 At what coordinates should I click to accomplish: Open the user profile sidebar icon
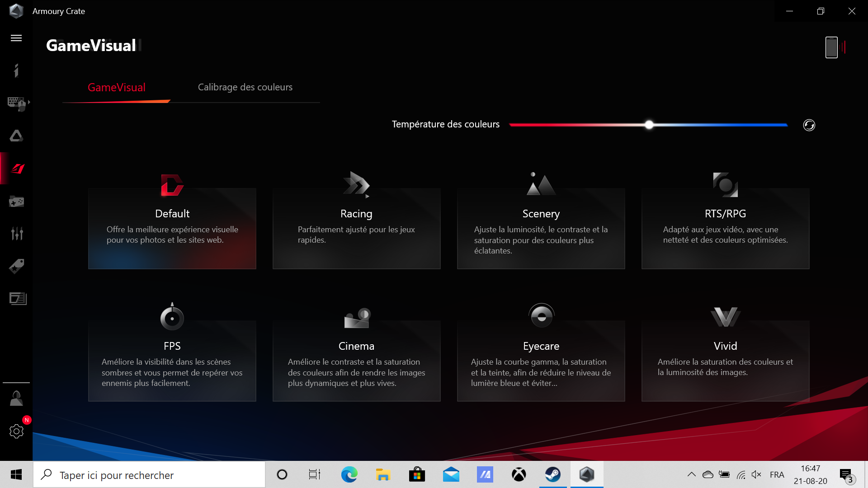tap(16, 399)
